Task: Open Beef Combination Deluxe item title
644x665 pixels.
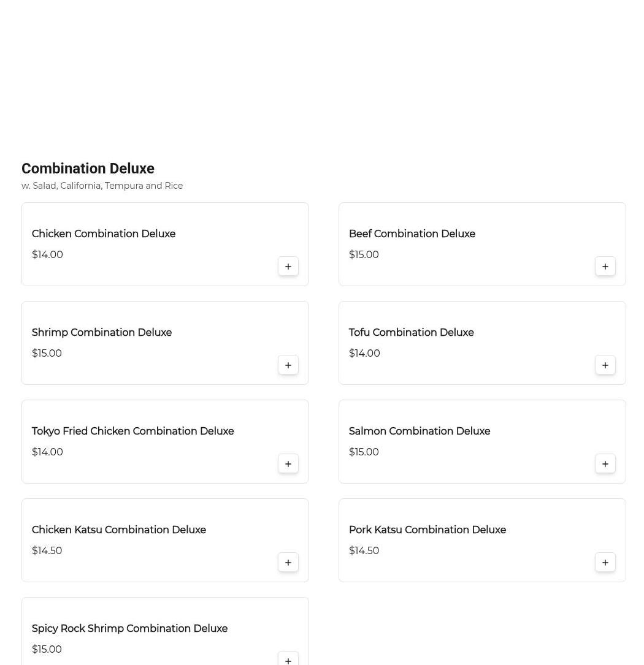Action: pyautogui.click(x=412, y=234)
